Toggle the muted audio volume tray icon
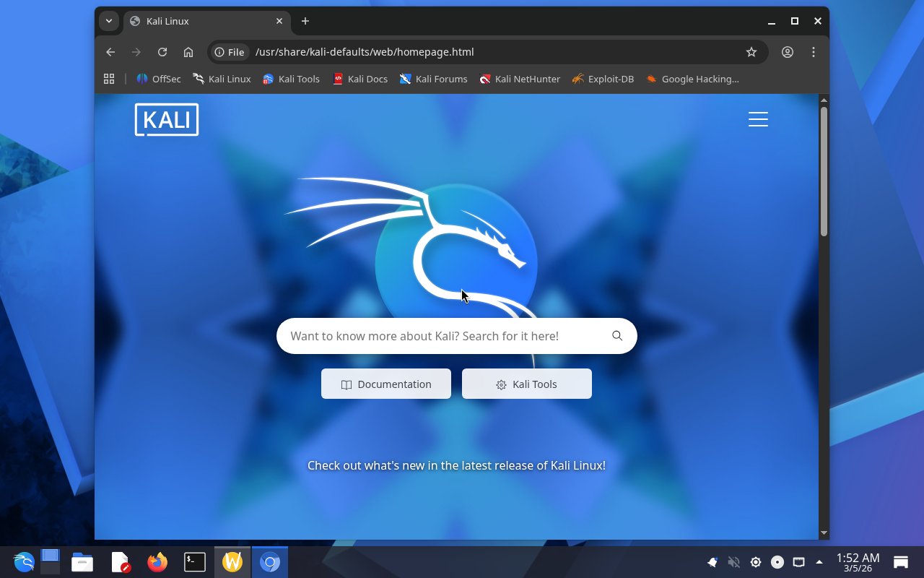The image size is (924, 578). pos(734,562)
